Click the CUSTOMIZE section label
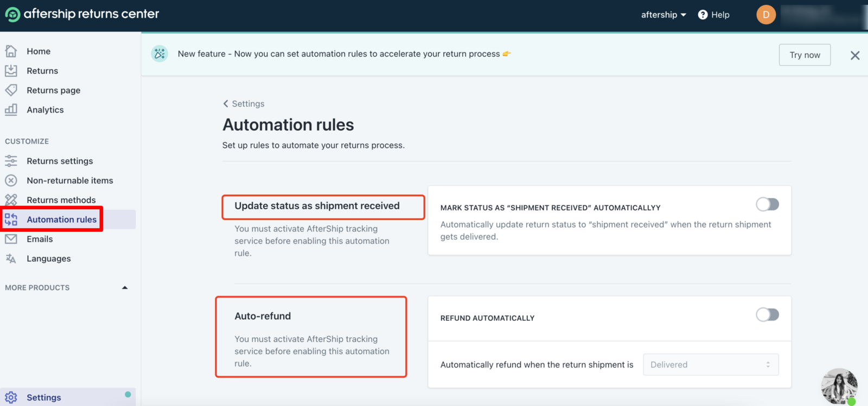Image resolution: width=868 pixels, height=406 pixels. 27,141
